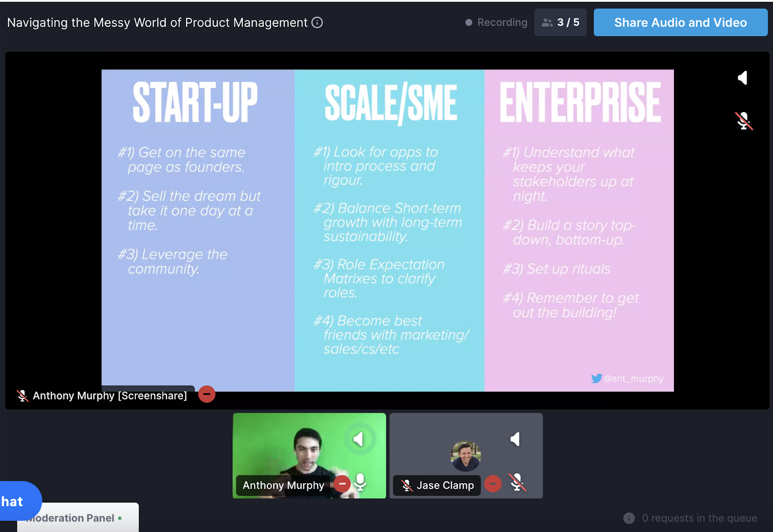Click speaker icon on Jase Clamp's tile

pyautogui.click(x=515, y=439)
